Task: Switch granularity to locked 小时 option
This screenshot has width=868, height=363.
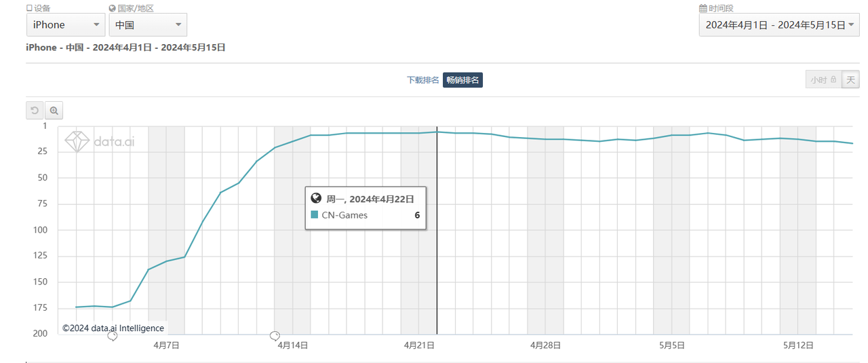Action: pos(823,79)
